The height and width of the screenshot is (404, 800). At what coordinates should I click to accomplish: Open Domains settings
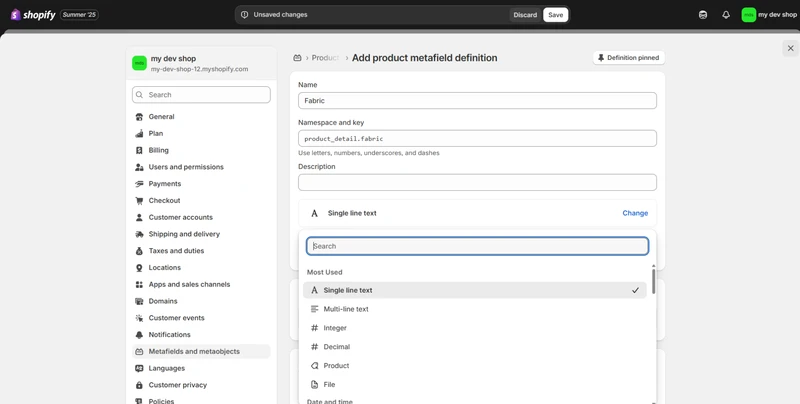click(202, 301)
